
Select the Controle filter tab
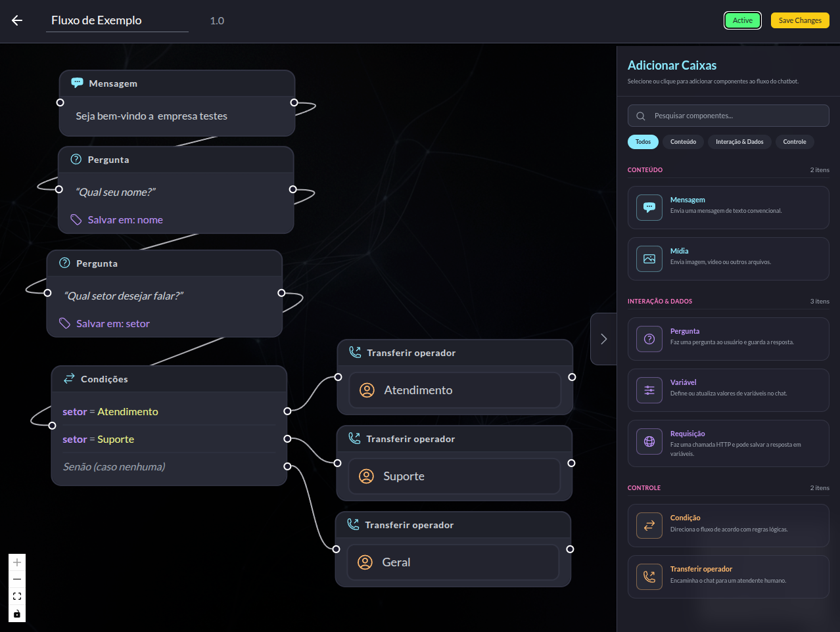point(795,142)
